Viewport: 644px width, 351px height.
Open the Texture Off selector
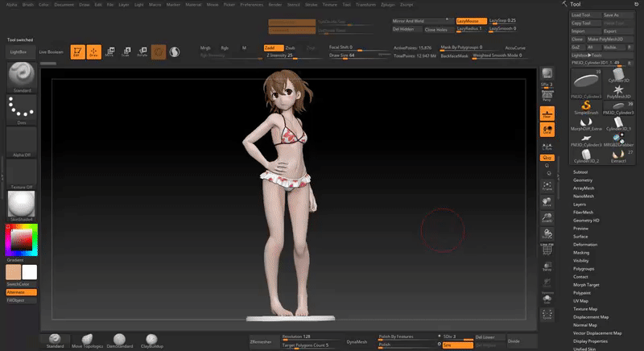22,174
